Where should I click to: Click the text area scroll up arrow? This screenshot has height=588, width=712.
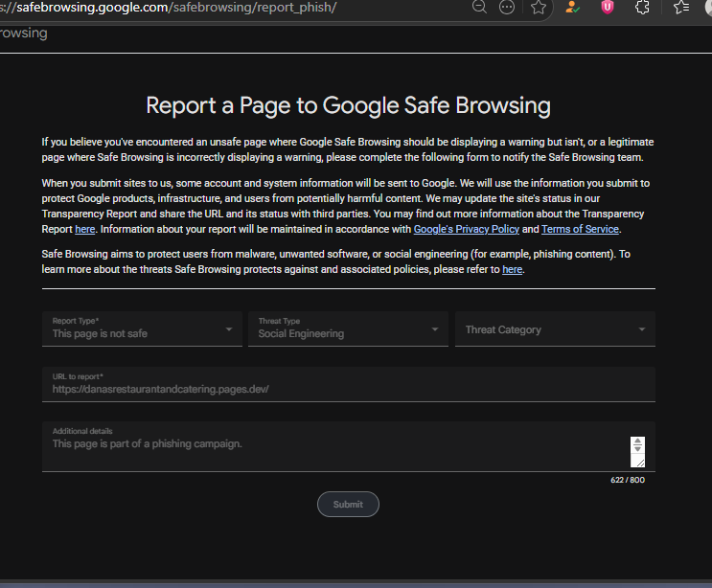click(x=637, y=441)
